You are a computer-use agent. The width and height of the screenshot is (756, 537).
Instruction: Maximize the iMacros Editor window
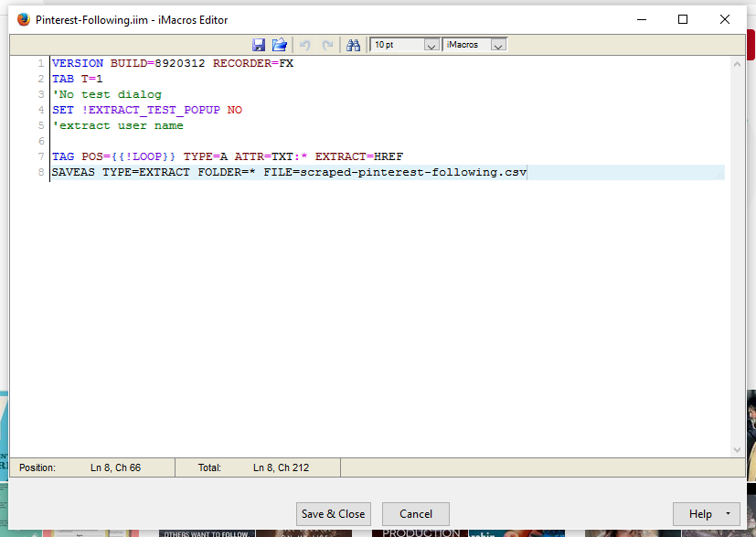click(x=682, y=19)
